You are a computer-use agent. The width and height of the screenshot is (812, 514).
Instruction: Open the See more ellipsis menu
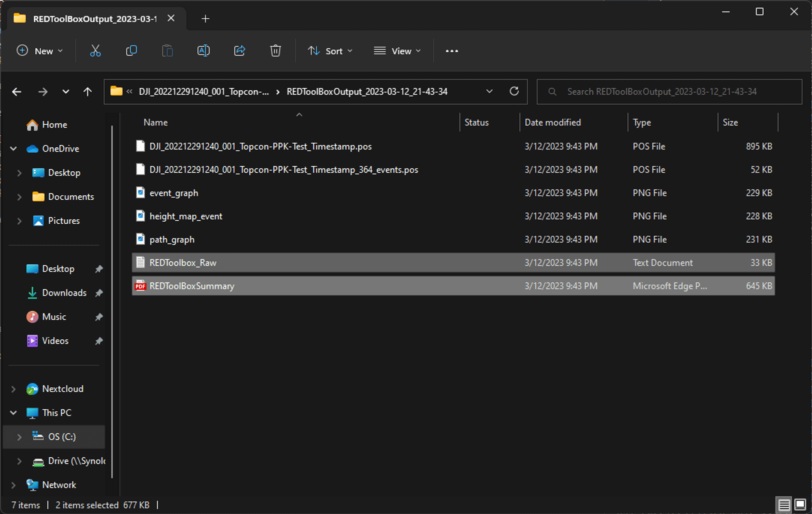451,51
